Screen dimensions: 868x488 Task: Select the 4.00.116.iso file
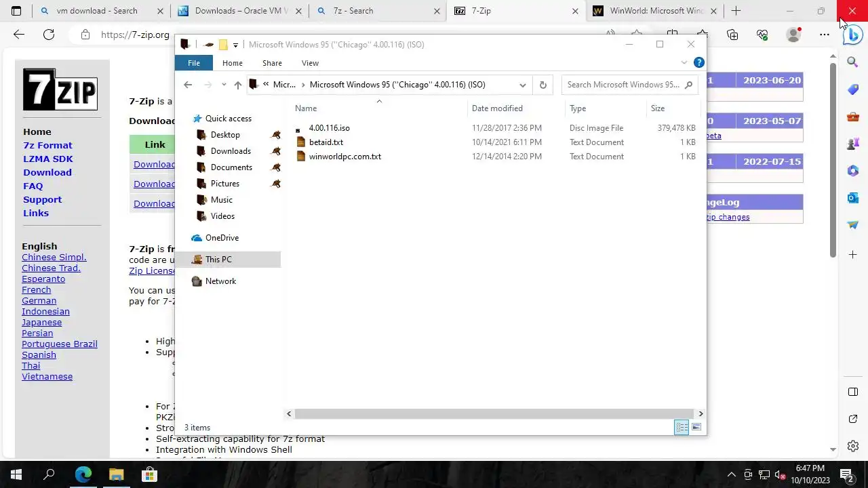coord(329,128)
